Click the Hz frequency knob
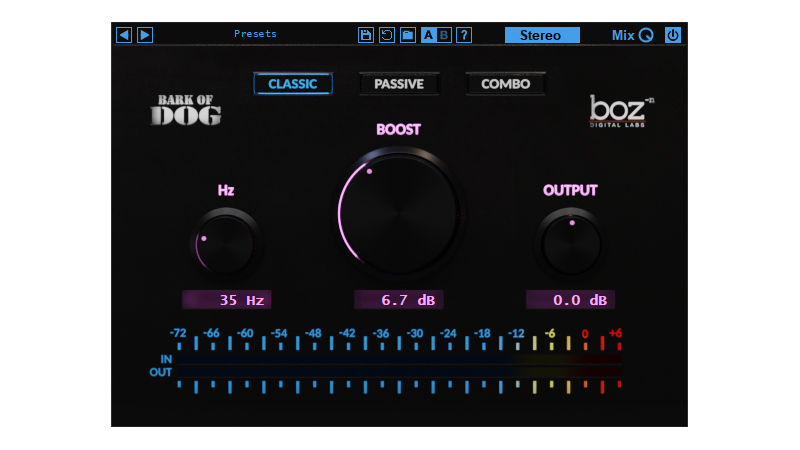 (225, 244)
